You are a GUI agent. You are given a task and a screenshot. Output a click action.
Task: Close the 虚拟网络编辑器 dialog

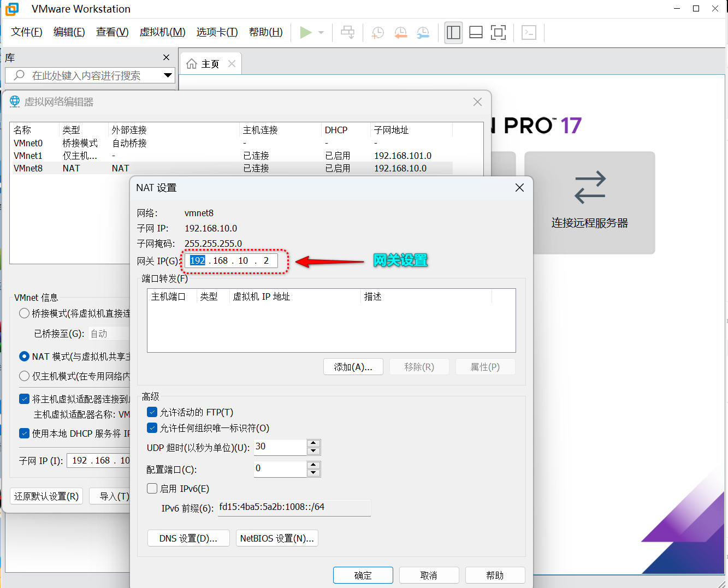(477, 102)
